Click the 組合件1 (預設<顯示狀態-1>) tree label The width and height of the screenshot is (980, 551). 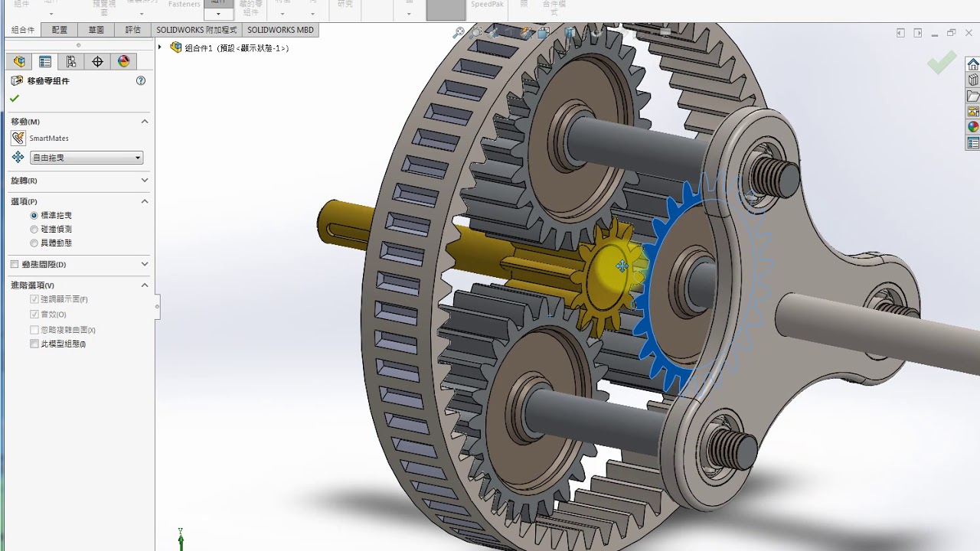pyautogui.click(x=237, y=48)
